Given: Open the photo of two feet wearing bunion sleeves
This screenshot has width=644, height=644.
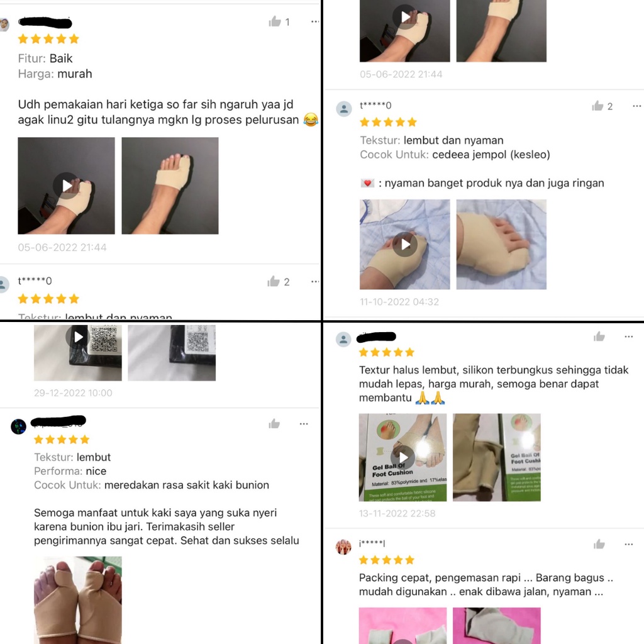Looking at the screenshot, I should 77,600.
